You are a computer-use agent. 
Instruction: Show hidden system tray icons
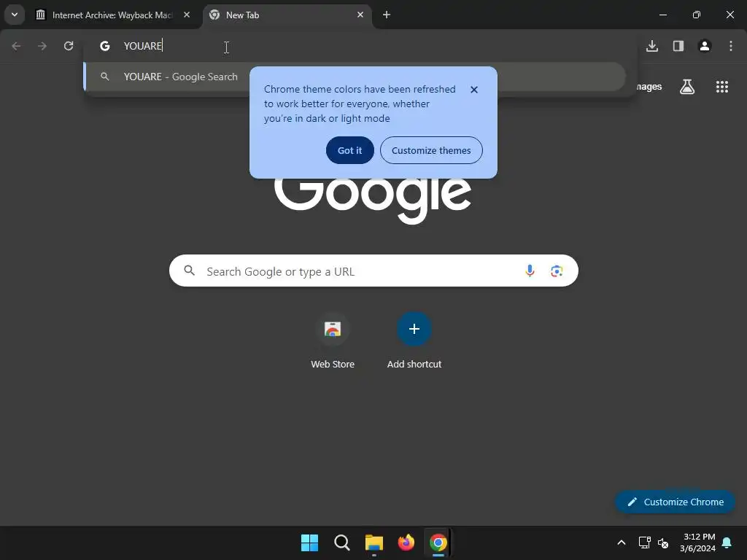point(622,542)
